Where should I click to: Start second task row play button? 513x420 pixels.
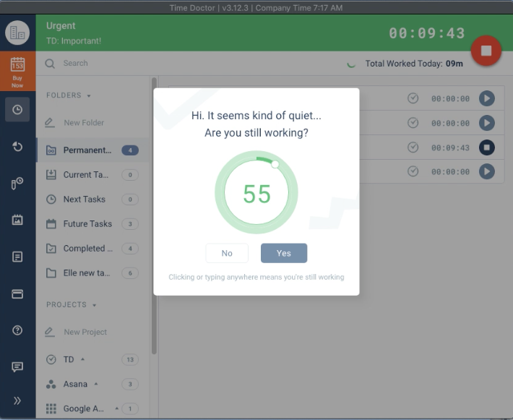pyautogui.click(x=487, y=123)
